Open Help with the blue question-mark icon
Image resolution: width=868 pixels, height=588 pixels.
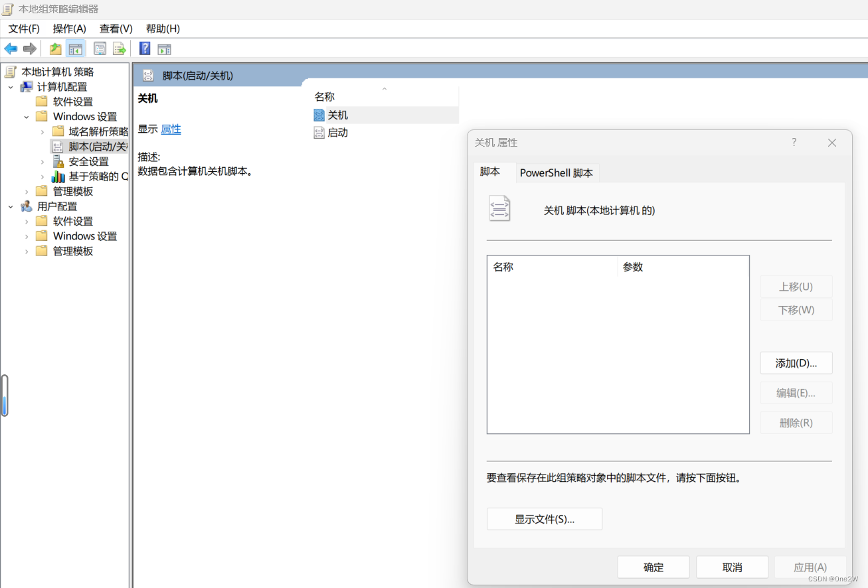click(145, 48)
